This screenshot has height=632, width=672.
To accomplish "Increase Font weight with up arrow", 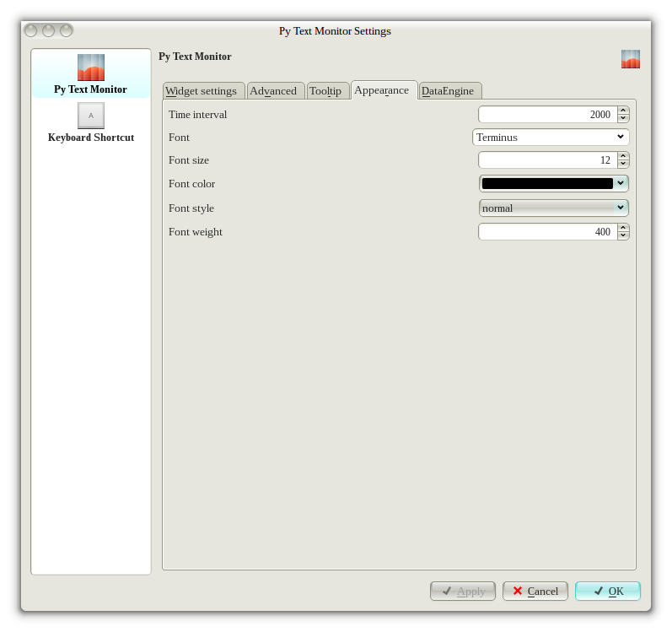I will pyautogui.click(x=623, y=227).
